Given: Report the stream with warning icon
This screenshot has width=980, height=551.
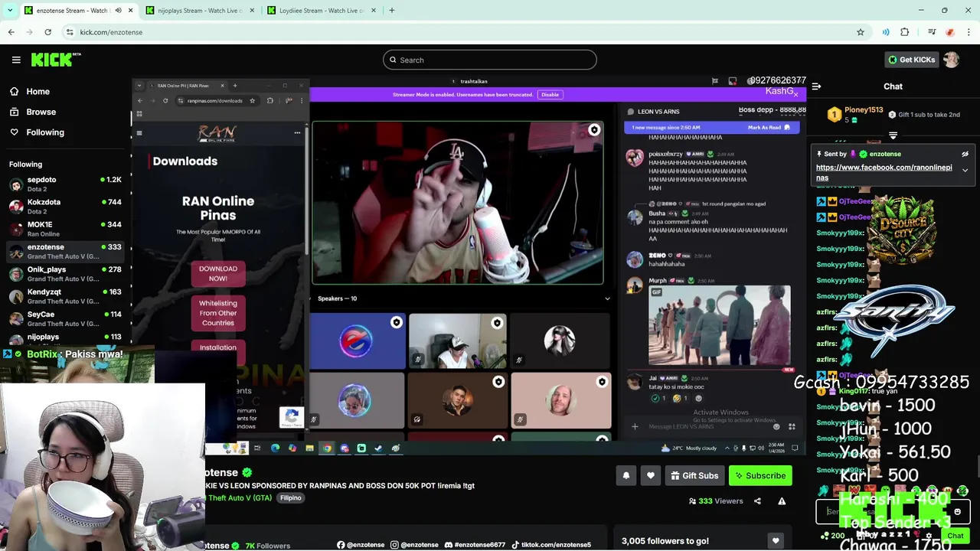Looking at the screenshot, I should [x=782, y=501].
